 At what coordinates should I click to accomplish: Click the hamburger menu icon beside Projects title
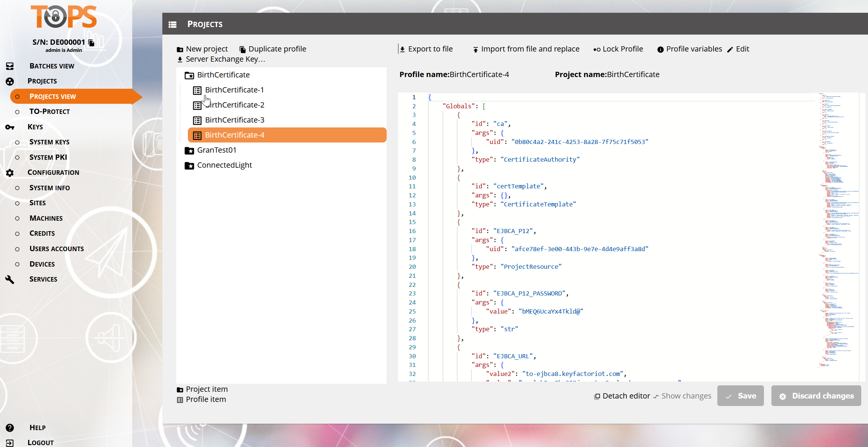coord(172,24)
